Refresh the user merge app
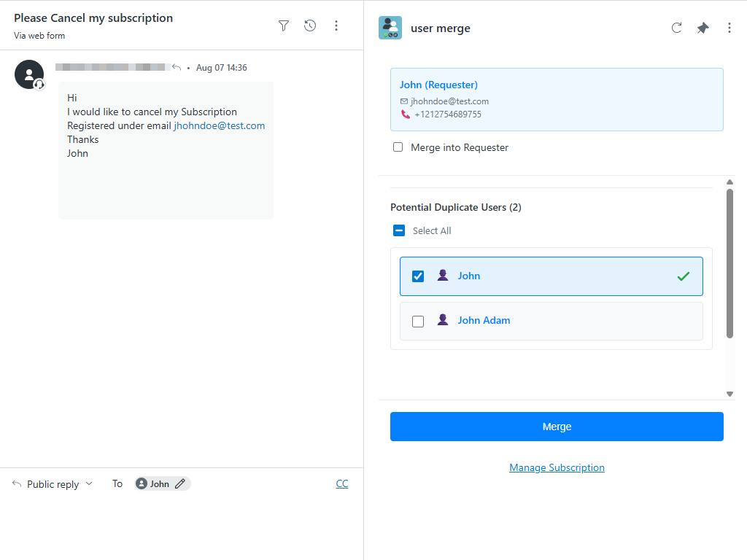747x560 pixels. [x=676, y=27]
